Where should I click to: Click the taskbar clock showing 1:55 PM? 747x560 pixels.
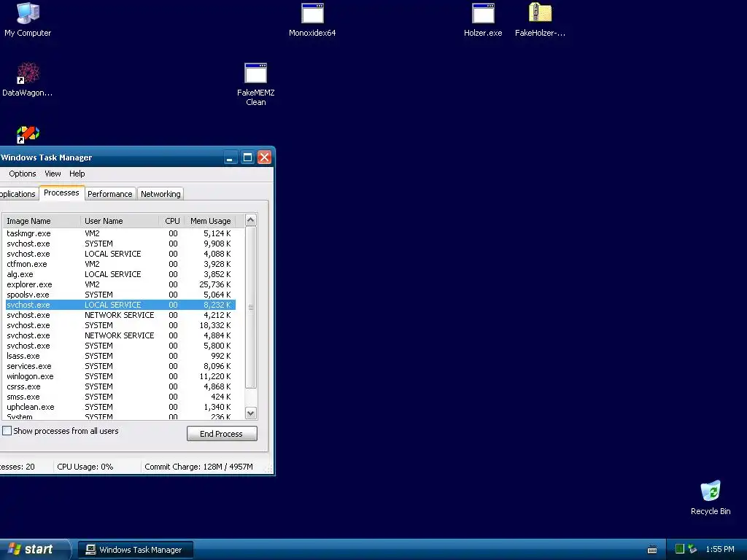tap(720, 549)
